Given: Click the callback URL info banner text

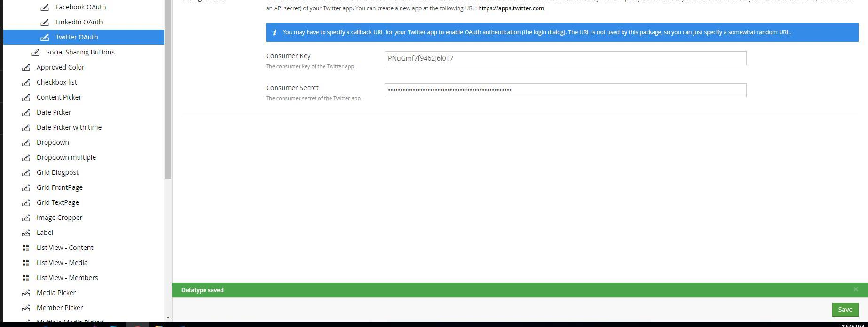Looking at the screenshot, I should (x=537, y=32).
